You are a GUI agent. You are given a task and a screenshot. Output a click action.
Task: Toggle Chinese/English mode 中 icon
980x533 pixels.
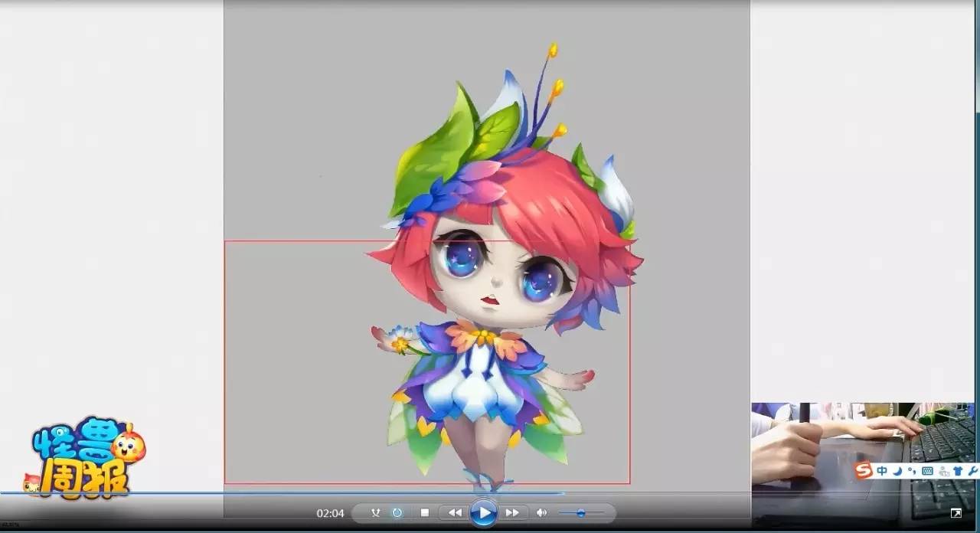click(x=882, y=471)
